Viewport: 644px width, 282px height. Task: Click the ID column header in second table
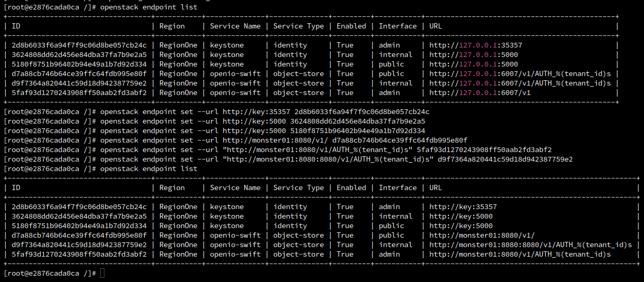16,187
